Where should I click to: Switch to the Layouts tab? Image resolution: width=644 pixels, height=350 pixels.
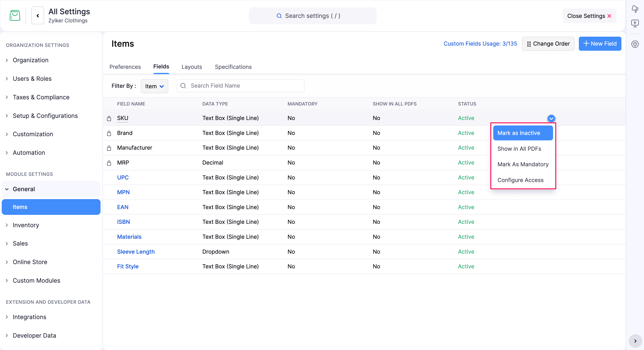pyautogui.click(x=192, y=67)
